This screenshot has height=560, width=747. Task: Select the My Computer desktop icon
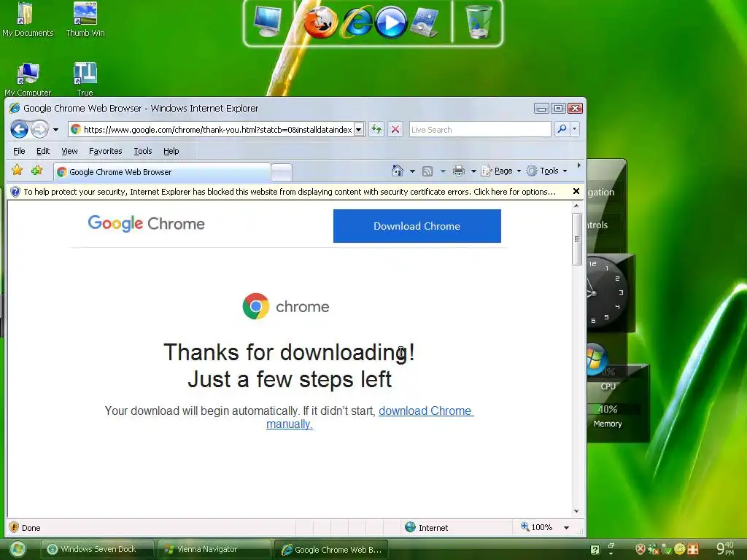tap(28, 79)
